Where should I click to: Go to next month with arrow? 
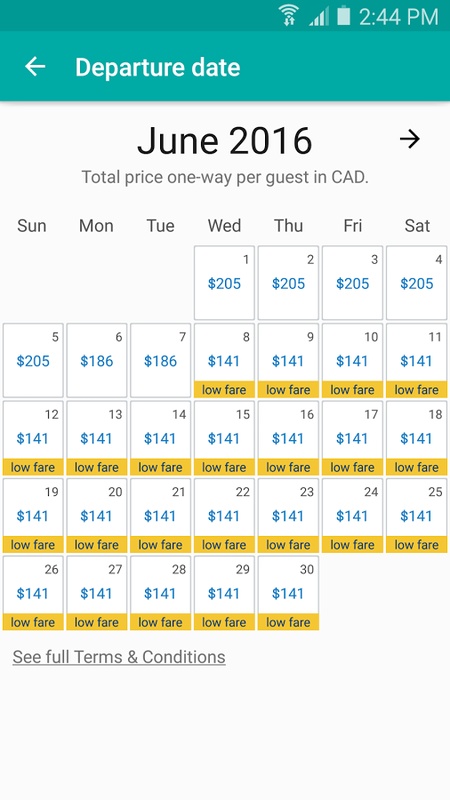[410, 139]
